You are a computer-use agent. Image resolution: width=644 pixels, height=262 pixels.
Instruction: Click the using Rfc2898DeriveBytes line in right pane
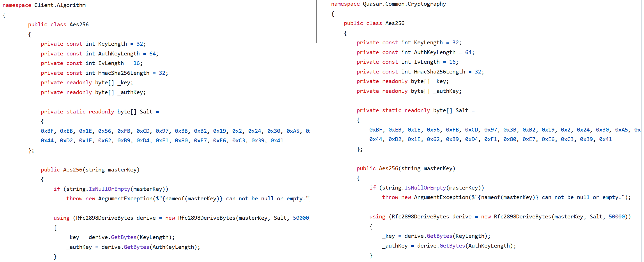[x=500, y=217]
